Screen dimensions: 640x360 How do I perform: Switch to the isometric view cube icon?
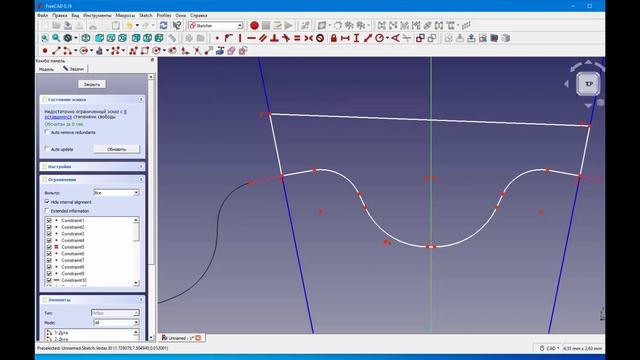[x=86, y=38]
